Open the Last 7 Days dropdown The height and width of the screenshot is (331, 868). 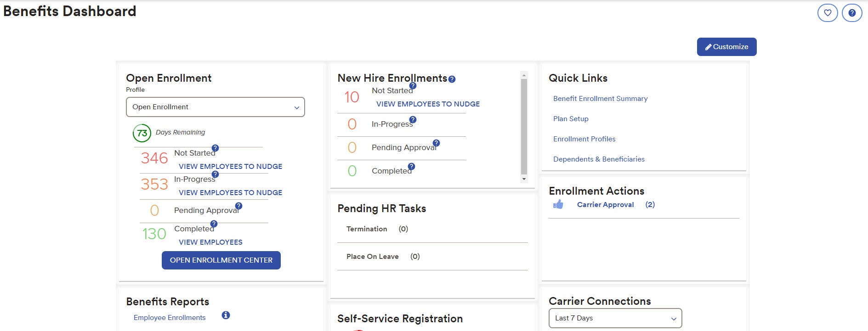pos(615,318)
